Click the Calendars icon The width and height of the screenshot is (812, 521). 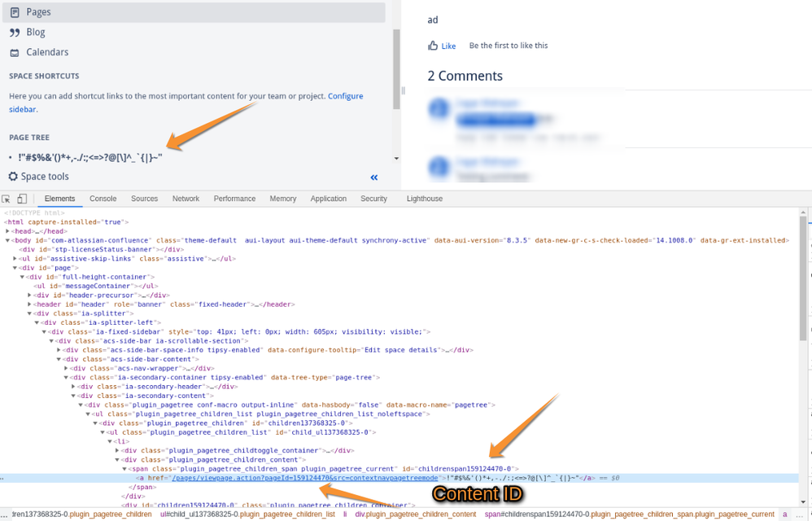15,53
